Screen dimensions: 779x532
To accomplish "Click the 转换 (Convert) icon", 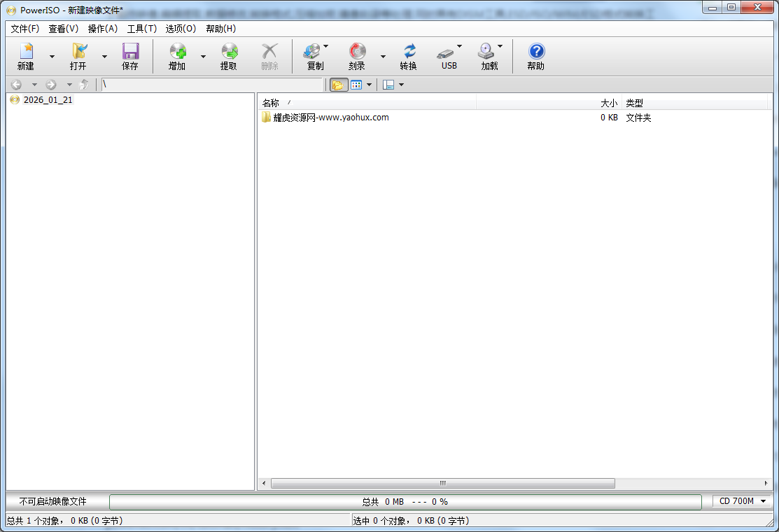I will (x=409, y=56).
